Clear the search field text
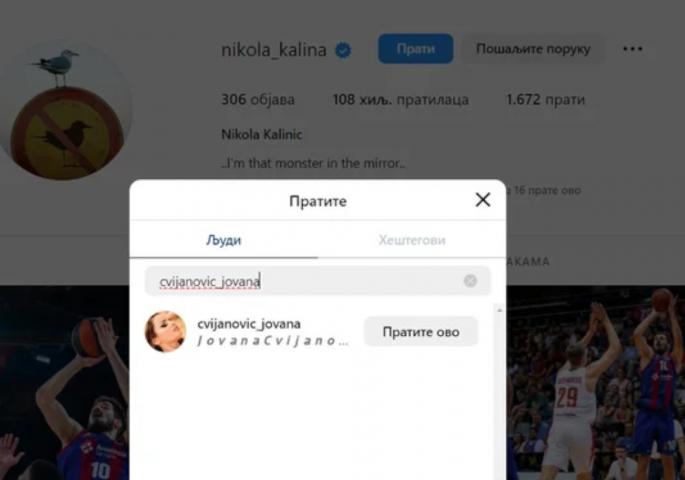 click(x=470, y=281)
